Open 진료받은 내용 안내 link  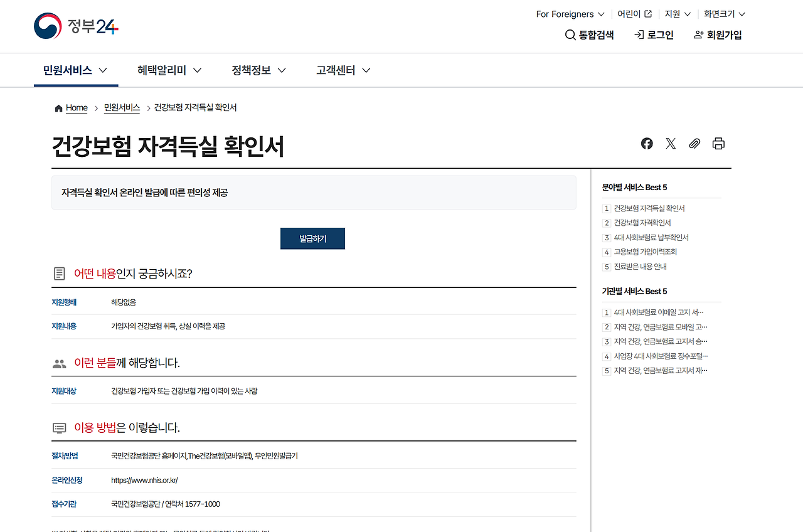point(641,267)
